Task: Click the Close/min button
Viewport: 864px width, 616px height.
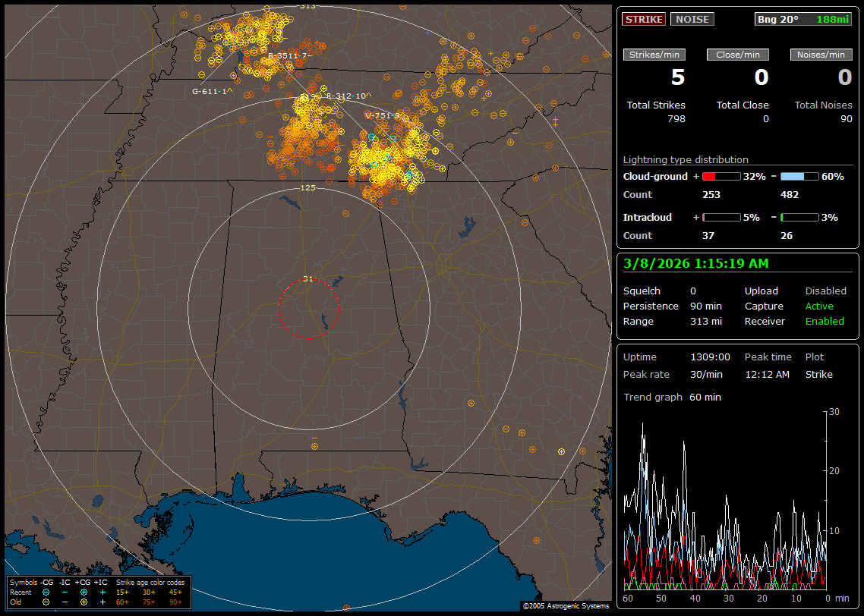Action: click(x=738, y=55)
